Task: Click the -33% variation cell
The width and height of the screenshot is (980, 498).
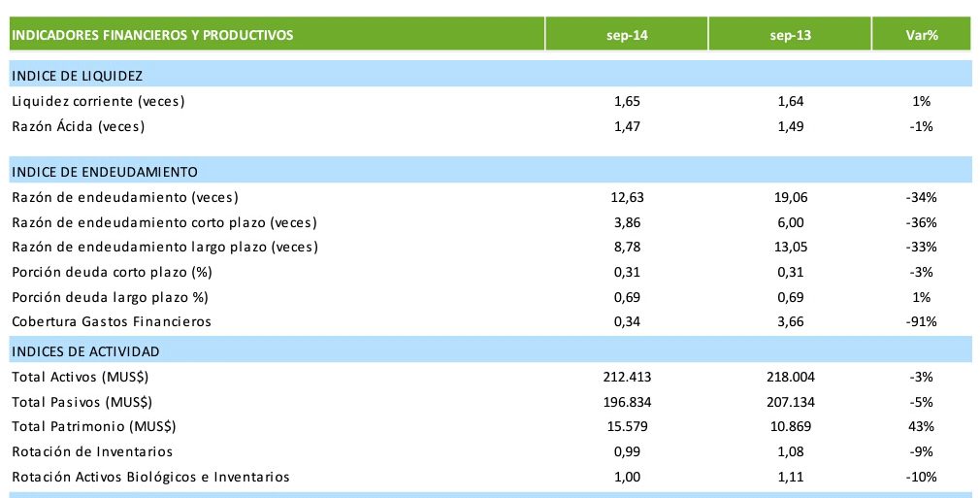Action: click(x=921, y=247)
